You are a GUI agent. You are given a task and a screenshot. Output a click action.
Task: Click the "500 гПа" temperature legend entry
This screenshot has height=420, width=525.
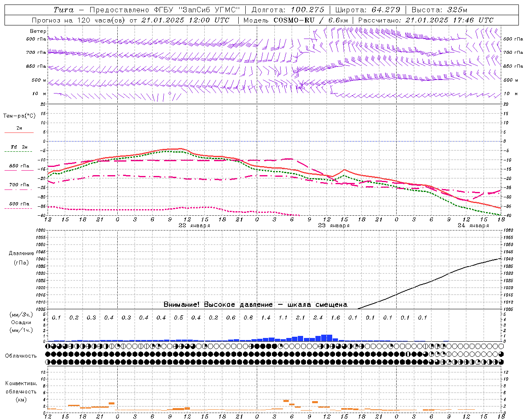19,204
